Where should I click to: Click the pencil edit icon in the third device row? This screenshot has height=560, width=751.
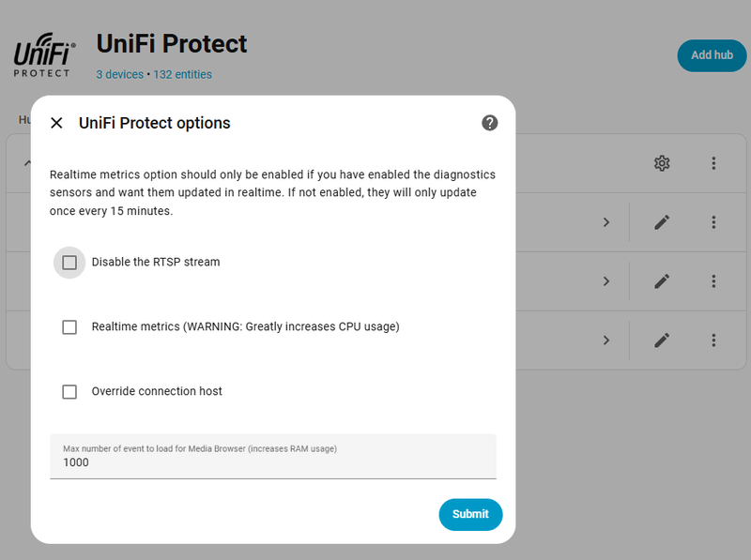(x=662, y=340)
